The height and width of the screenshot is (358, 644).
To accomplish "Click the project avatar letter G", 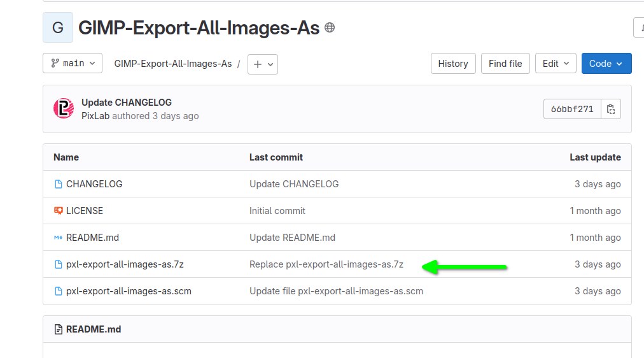I will point(58,27).
